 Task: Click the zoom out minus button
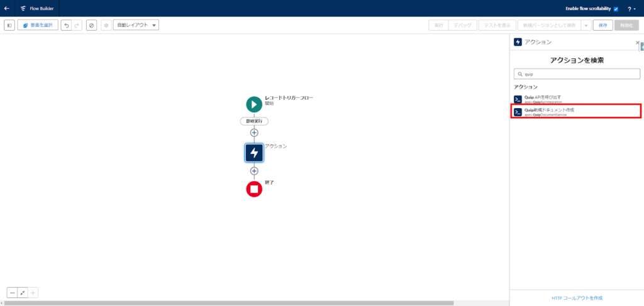coord(12,292)
